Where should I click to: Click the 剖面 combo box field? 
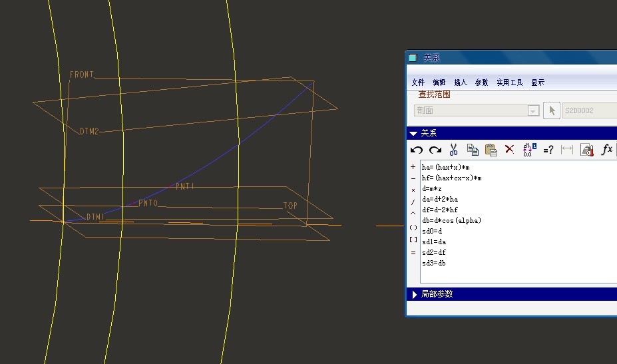(x=476, y=110)
